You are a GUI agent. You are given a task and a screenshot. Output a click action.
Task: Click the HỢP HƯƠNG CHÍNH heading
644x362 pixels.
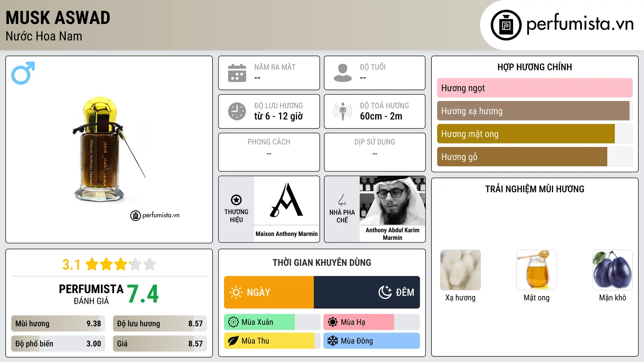(535, 67)
